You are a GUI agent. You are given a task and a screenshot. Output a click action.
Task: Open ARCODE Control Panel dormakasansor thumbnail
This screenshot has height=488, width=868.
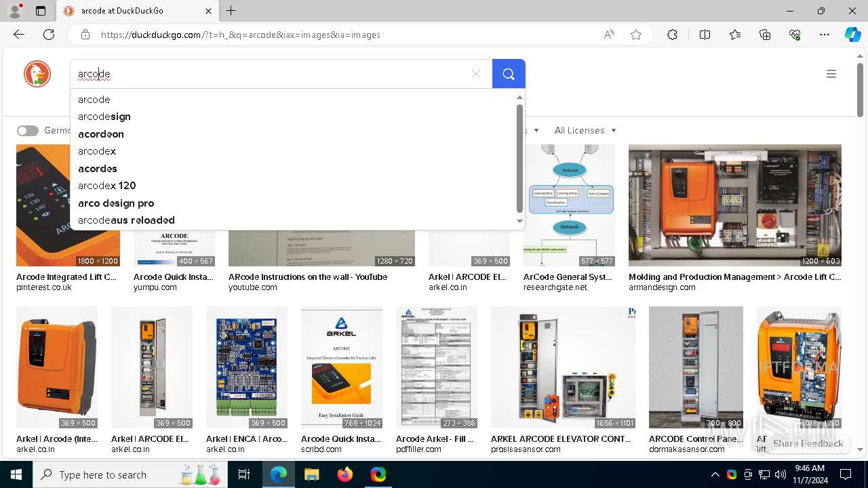[696, 367]
